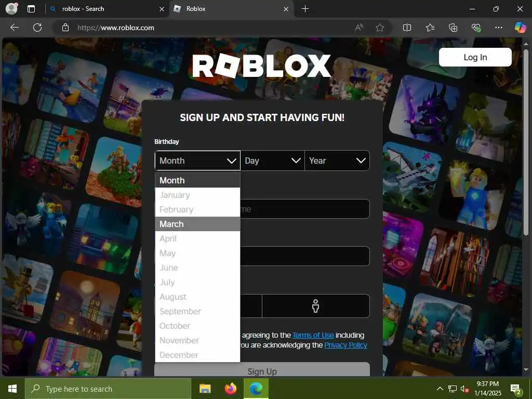532x399 pixels.
Task: Open the Copilot icon in toolbar
Action: click(x=520, y=28)
